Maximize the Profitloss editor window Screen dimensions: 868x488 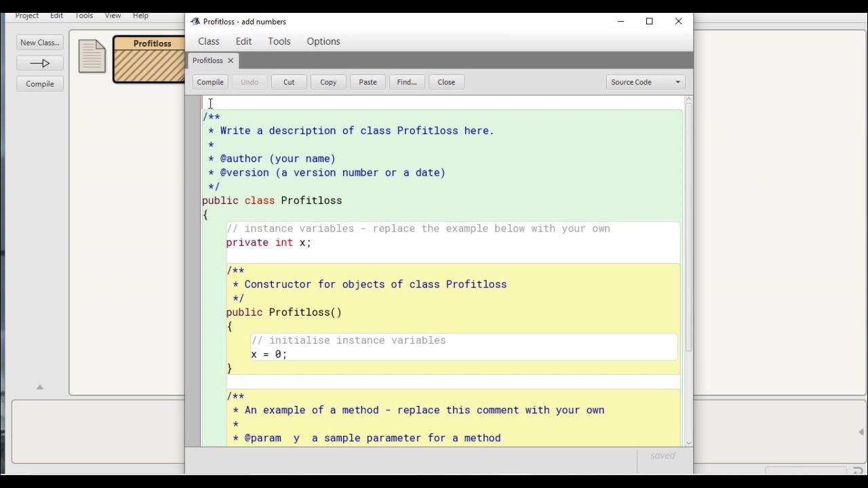click(x=650, y=22)
